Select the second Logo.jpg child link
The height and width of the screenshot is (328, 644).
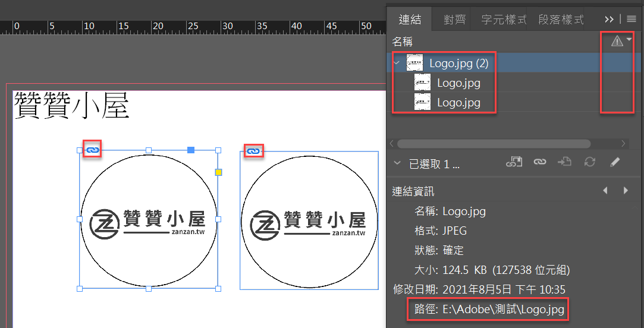513,102
